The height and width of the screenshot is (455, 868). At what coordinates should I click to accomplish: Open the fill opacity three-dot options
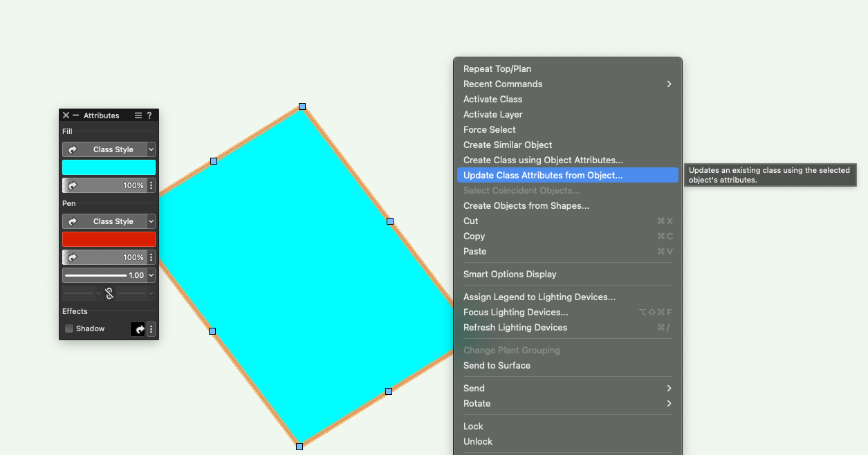point(151,185)
